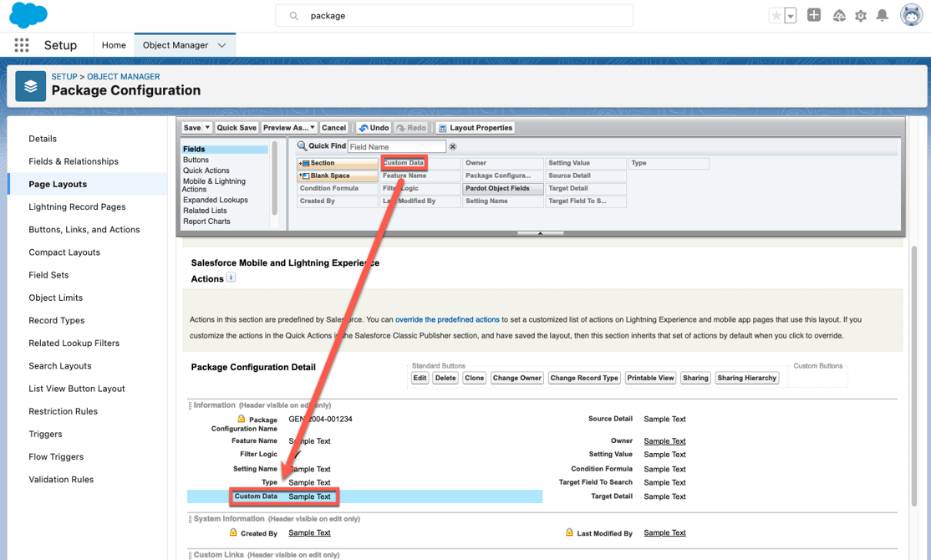Click the Quick Save button
Image resolution: width=931 pixels, height=560 pixels.
[x=237, y=128]
